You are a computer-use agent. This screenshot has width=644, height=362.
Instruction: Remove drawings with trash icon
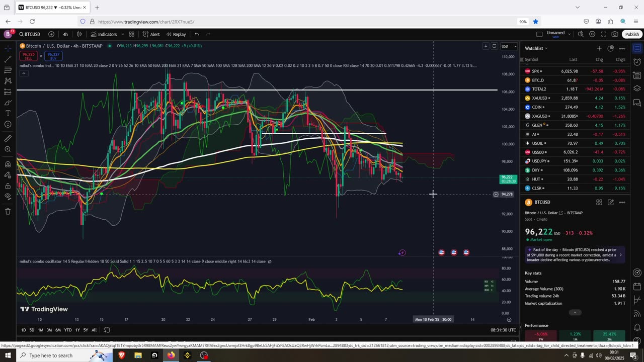pyautogui.click(x=8, y=211)
